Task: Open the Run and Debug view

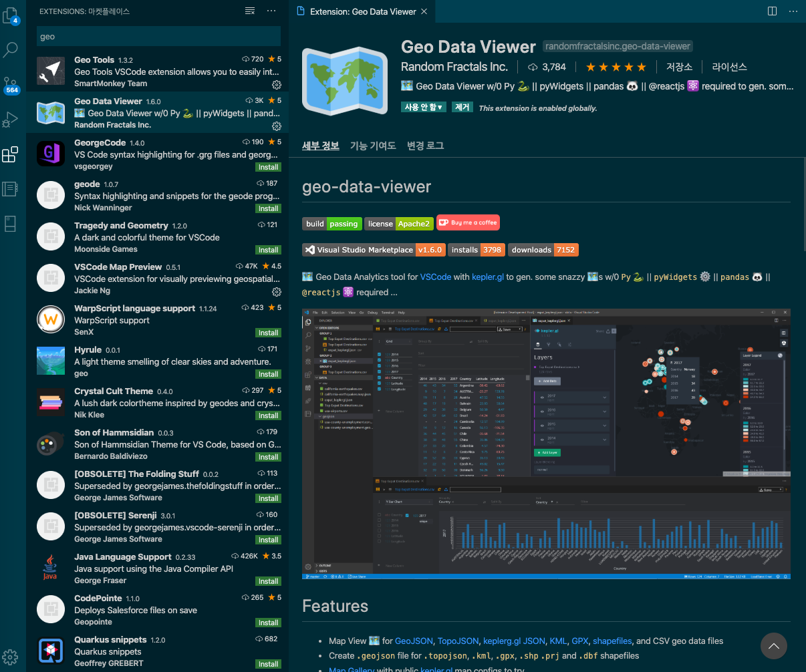Action: pyautogui.click(x=10, y=120)
